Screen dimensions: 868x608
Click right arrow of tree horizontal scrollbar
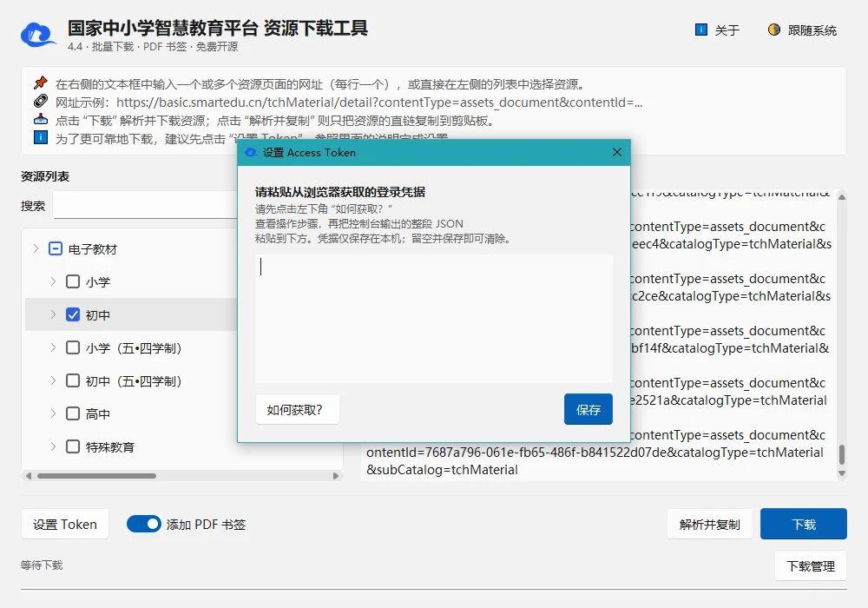click(x=335, y=476)
